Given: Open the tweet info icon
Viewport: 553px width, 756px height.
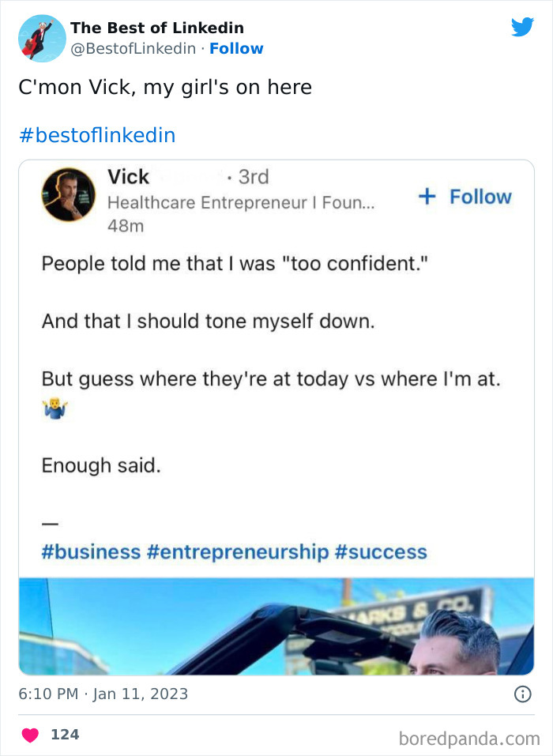Looking at the screenshot, I should (x=522, y=694).
